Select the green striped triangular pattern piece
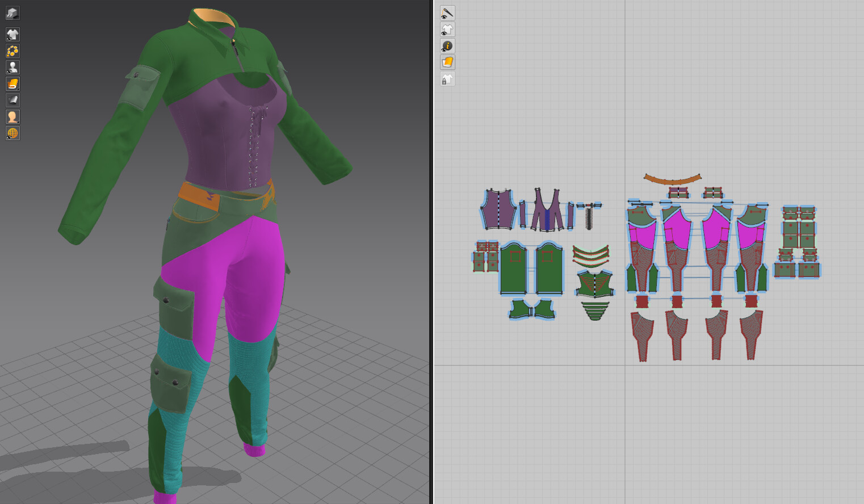 click(x=595, y=311)
